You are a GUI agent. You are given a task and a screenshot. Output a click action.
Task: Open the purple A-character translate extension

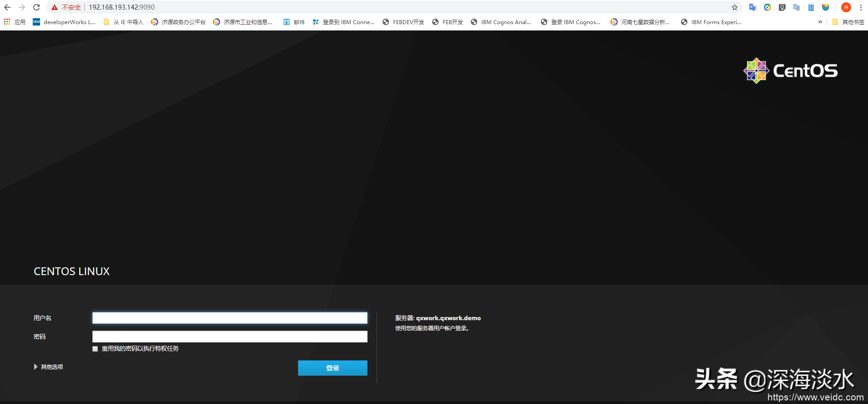click(797, 7)
